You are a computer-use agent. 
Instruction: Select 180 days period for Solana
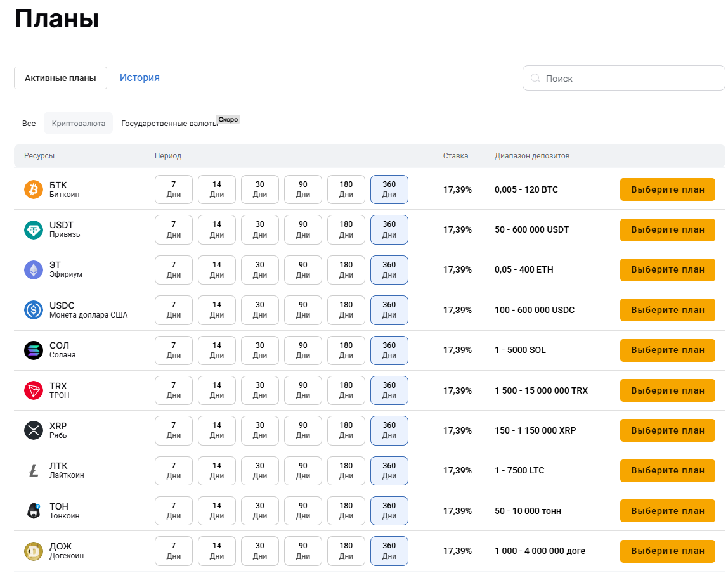click(346, 350)
